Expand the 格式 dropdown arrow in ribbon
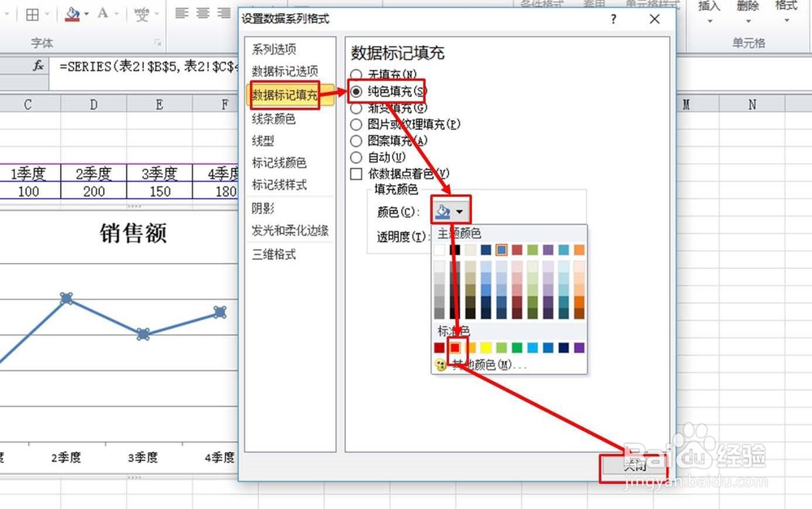Screen dimensions: 812x509 tap(786, 21)
